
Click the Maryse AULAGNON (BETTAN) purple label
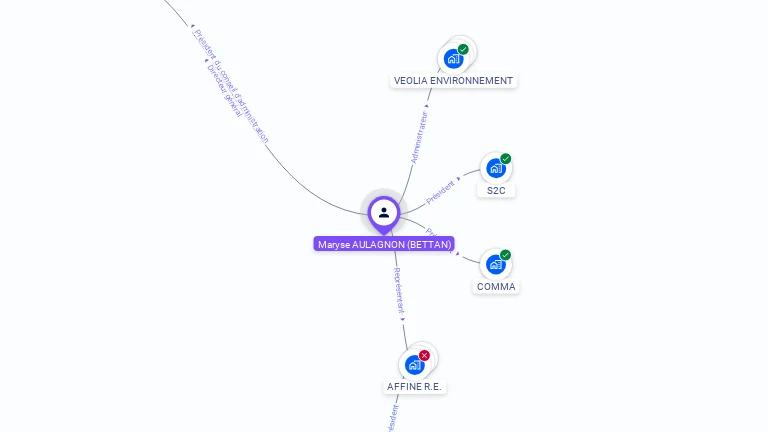(x=384, y=244)
